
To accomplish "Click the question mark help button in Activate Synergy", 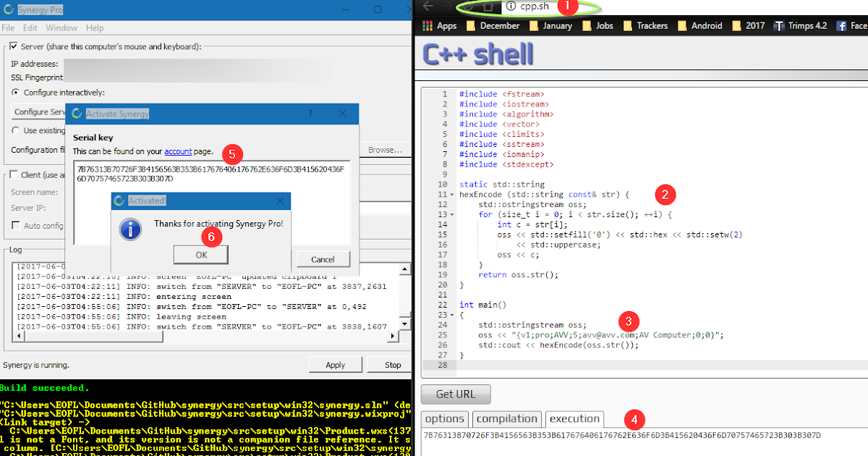I will pyautogui.click(x=310, y=114).
